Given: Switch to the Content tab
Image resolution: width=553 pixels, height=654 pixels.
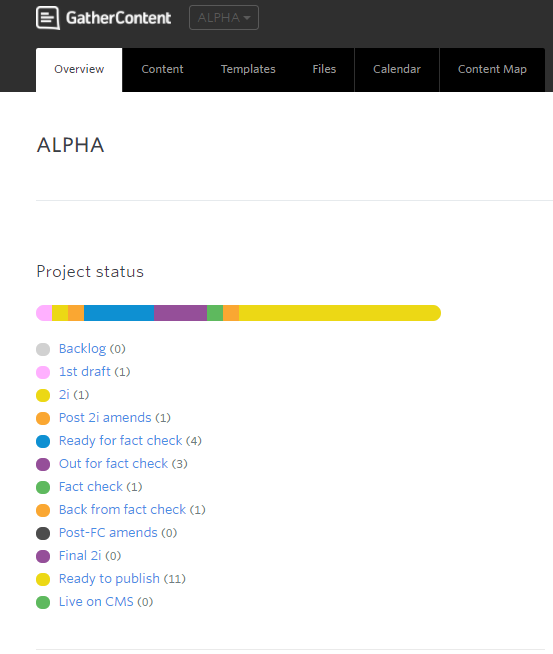Looking at the screenshot, I should coord(162,69).
